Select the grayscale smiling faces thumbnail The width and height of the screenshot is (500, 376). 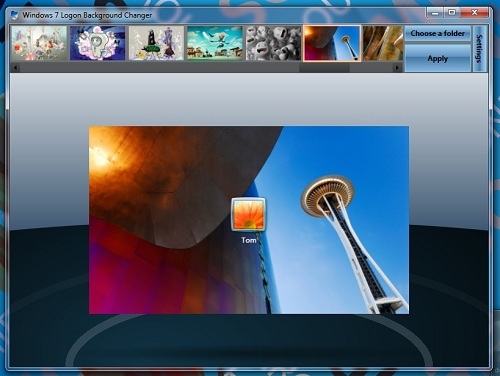[273, 43]
